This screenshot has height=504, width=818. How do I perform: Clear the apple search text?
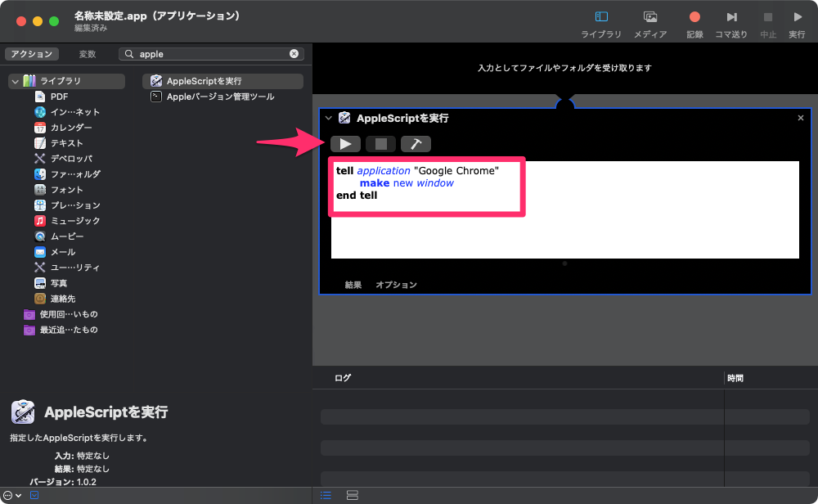(294, 54)
